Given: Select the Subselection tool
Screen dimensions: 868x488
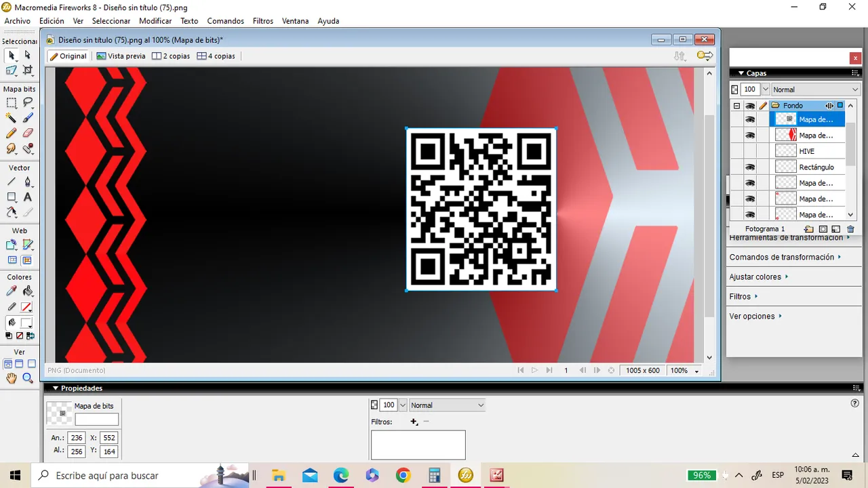Looking at the screenshot, I should 28,55.
